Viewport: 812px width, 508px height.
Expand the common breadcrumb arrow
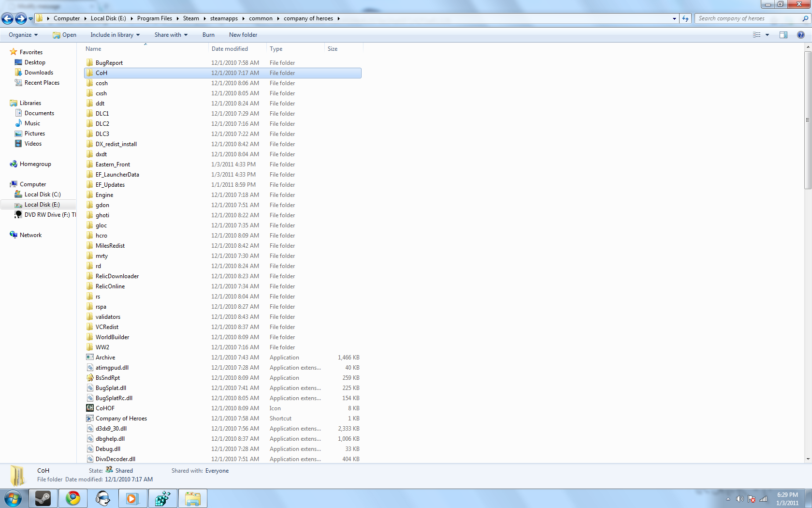278,18
